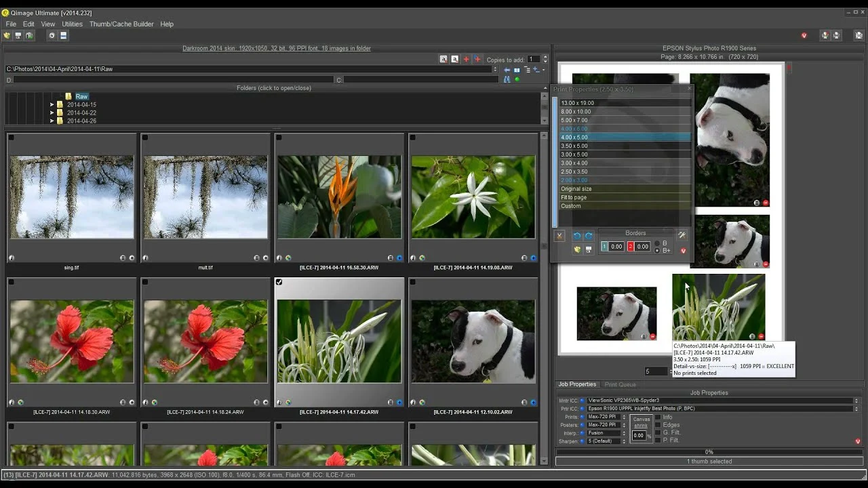Click the red V icon in top right toolbar
This screenshot has height=488, width=868.
(804, 35)
